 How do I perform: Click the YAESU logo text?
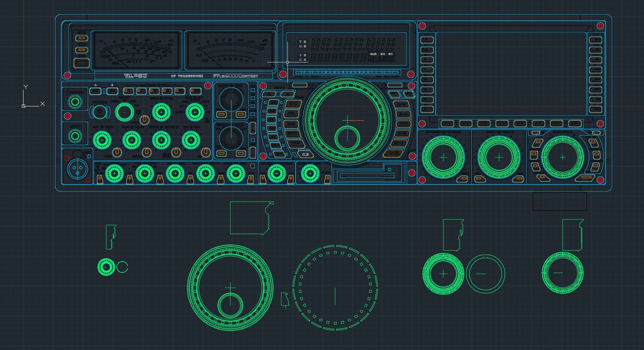(x=136, y=76)
